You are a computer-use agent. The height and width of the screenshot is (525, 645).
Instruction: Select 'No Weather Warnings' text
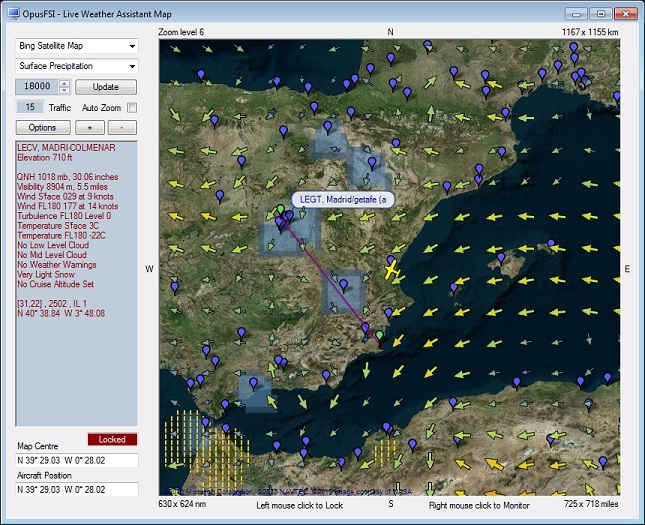(x=57, y=265)
